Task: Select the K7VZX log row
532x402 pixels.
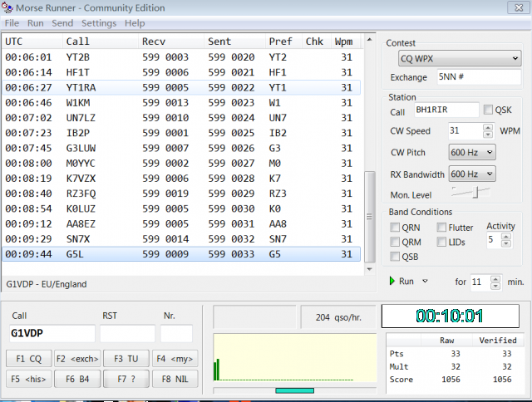Action: (x=181, y=179)
